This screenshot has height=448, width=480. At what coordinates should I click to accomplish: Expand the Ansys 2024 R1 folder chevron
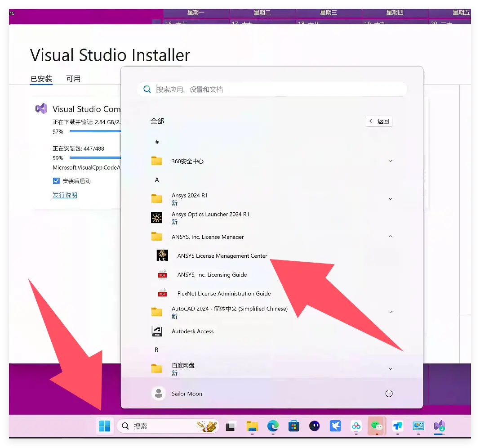[390, 198]
